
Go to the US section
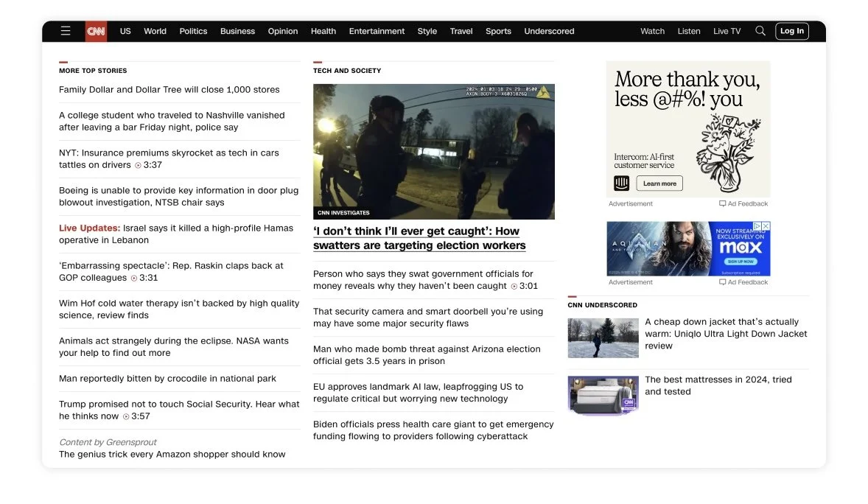(x=126, y=31)
